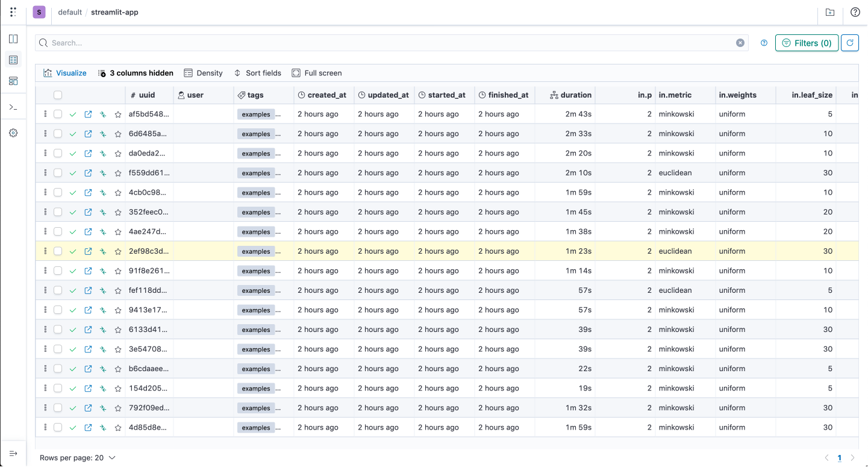The height and width of the screenshot is (476, 868).
Task: Click status check icon for run 4ae247d
Action: tap(73, 231)
